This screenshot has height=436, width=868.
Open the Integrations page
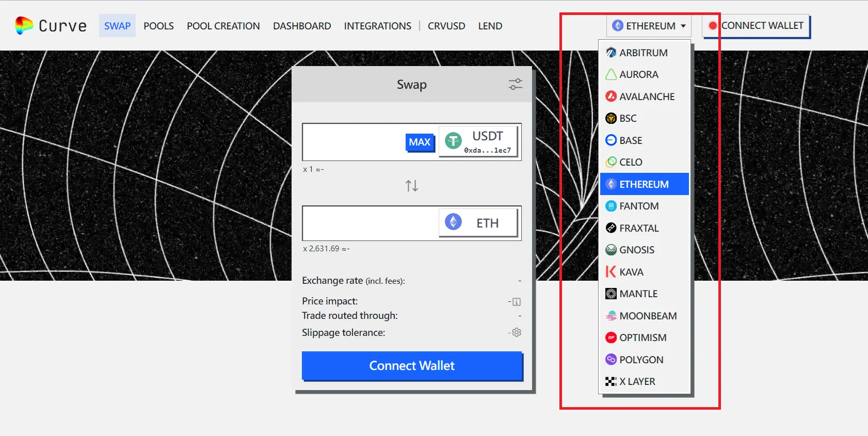[x=378, y=26]
